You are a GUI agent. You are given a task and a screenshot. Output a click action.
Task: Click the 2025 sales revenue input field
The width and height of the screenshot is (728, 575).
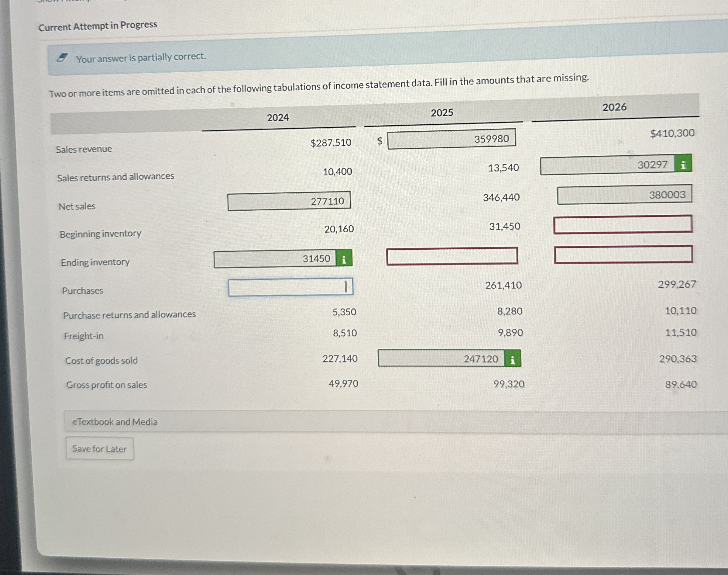451,139
